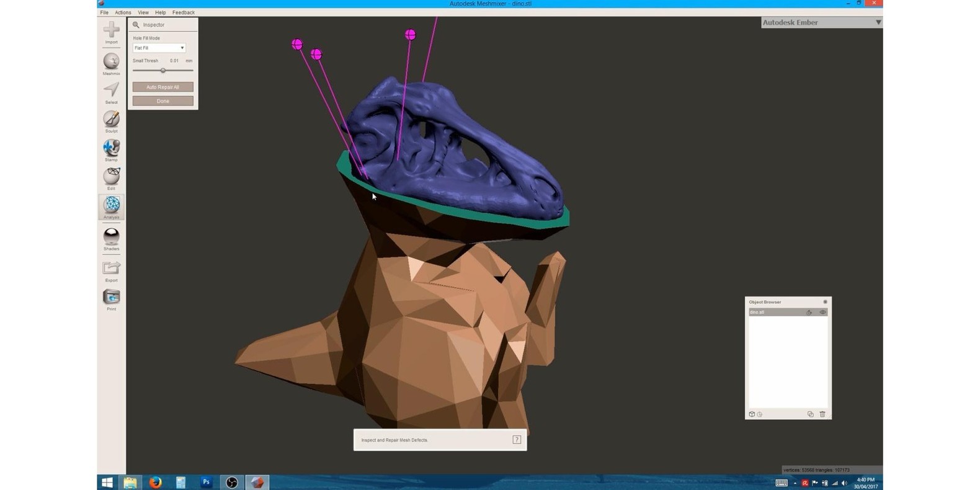
Task: Click the refresh icon on dino.stl row
Action: (809, 312)
